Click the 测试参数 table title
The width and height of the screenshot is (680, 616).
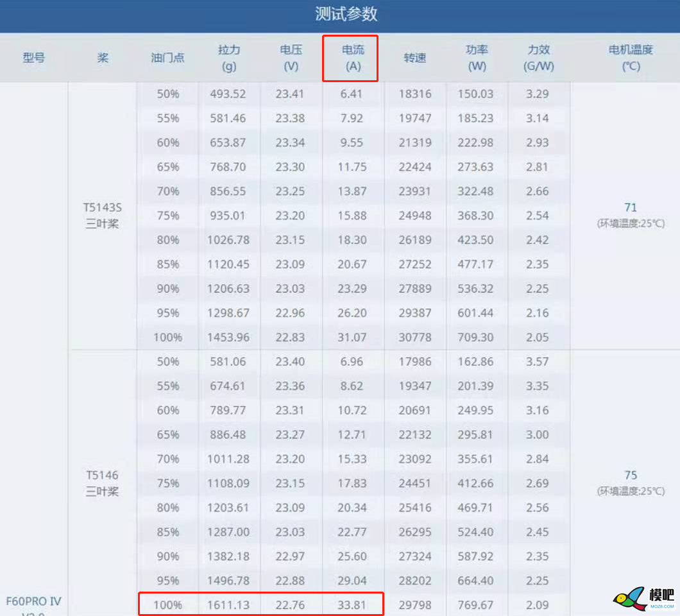[346, 14]
